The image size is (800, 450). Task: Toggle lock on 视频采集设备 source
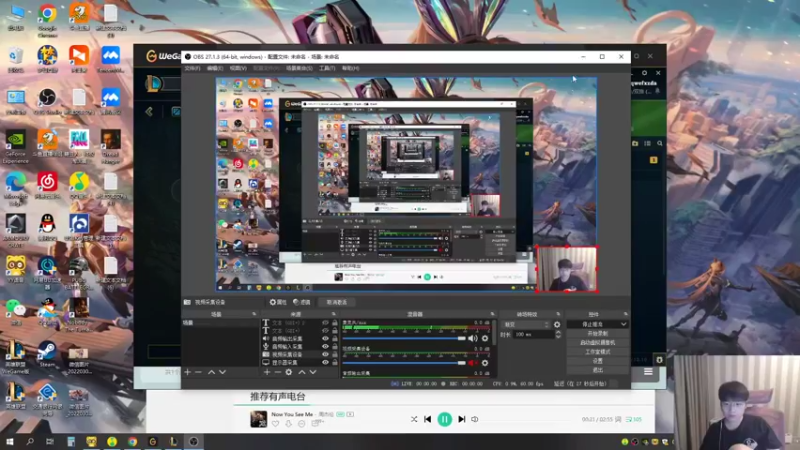[335, 354]
